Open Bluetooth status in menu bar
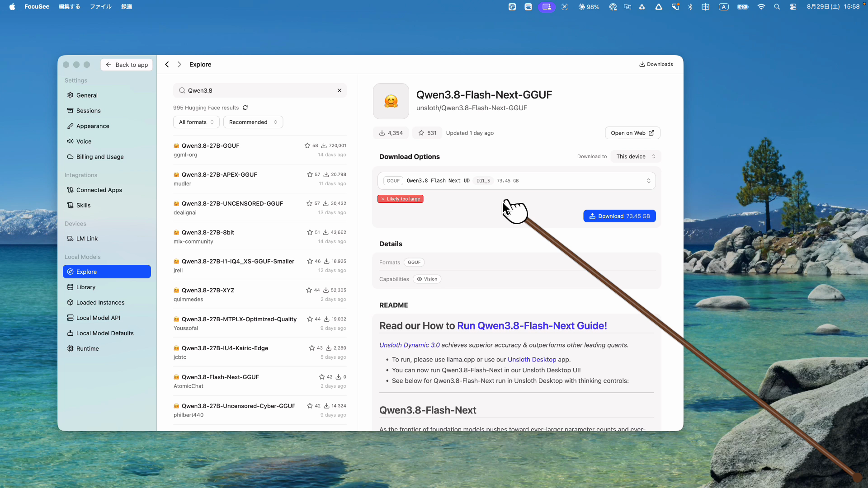This screenshot has width=868, height=488. pyautogui.click(x=690, y=7)
